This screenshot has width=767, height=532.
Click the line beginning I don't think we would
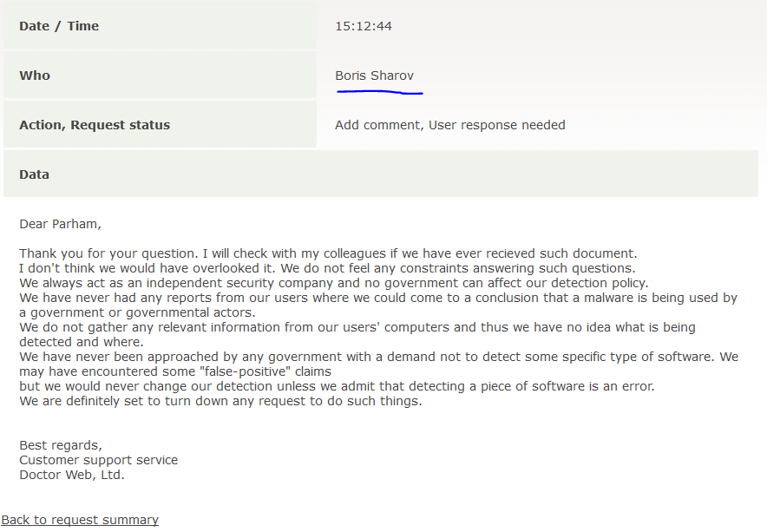click(326, 268)
